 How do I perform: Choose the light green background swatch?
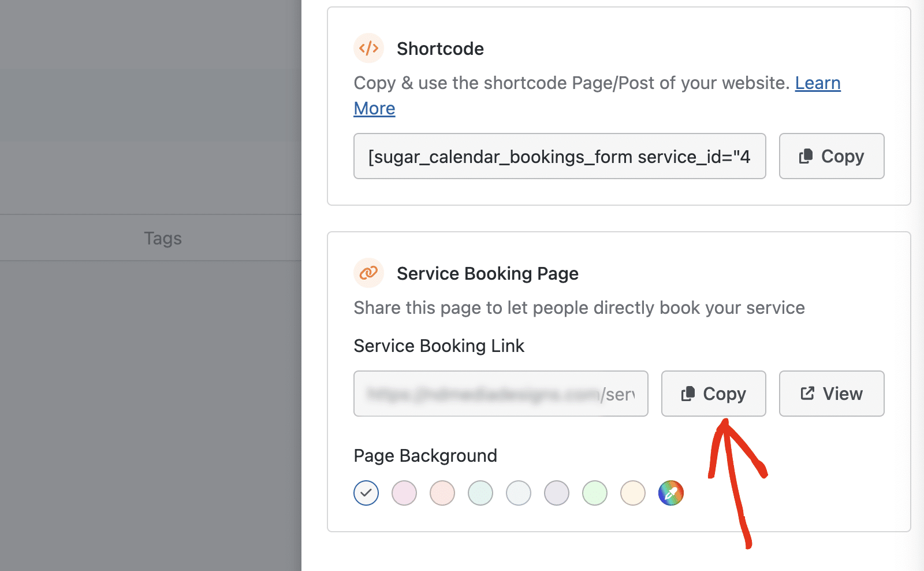(595, 493)
